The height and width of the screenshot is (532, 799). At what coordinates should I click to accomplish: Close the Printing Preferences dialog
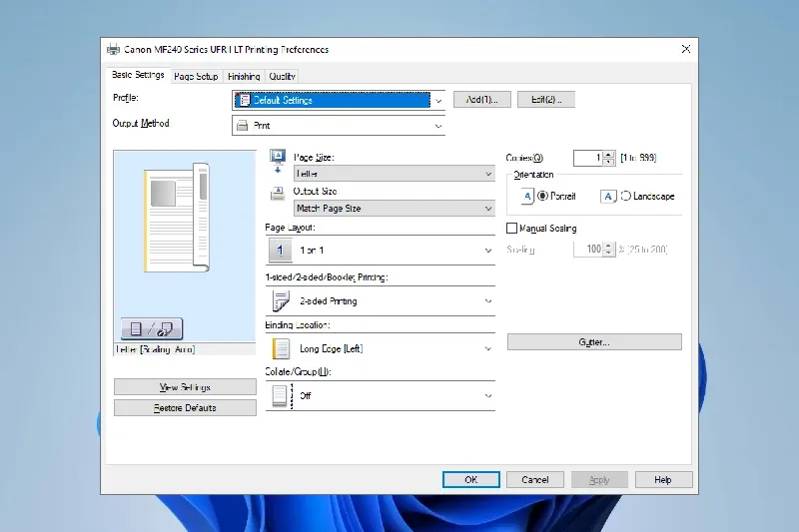686,49
